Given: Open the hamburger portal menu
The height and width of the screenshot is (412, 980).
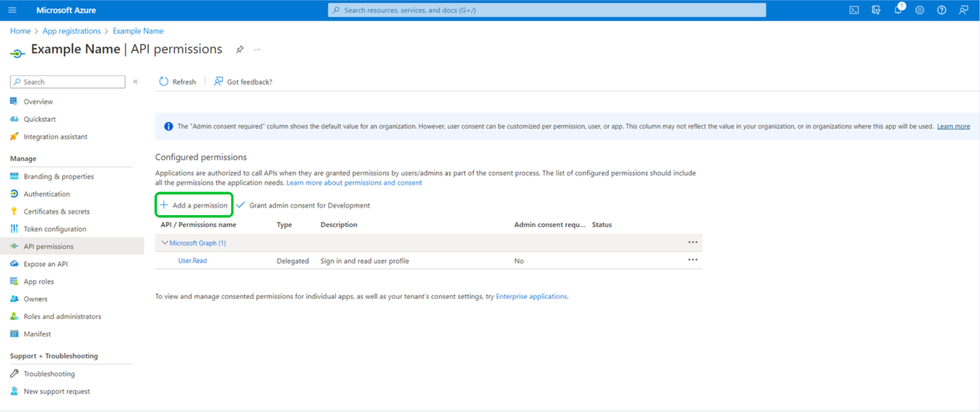Looking at the screenshot, I should coord(12,10).
